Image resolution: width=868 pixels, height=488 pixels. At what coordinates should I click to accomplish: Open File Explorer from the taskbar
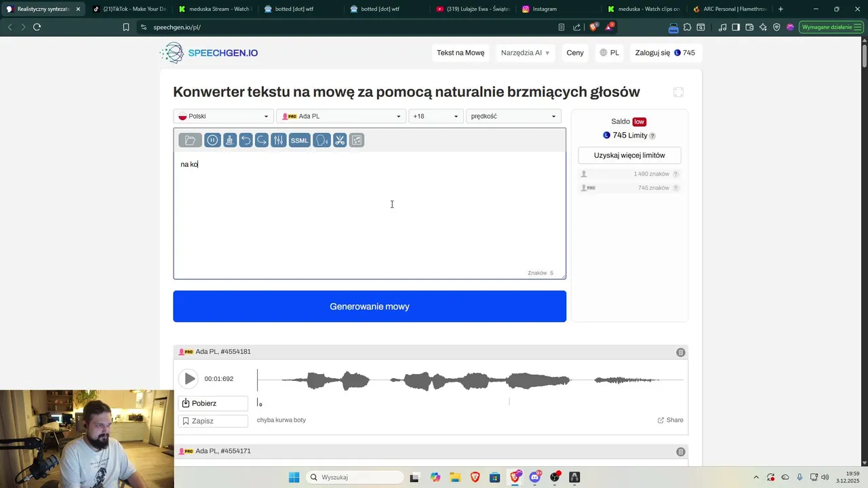pos(455,477)
